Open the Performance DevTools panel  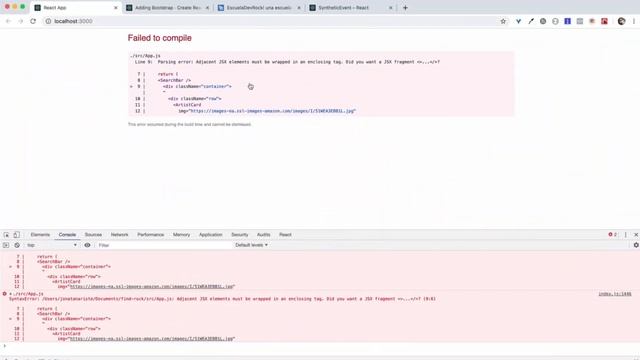[x=151, y=235]
